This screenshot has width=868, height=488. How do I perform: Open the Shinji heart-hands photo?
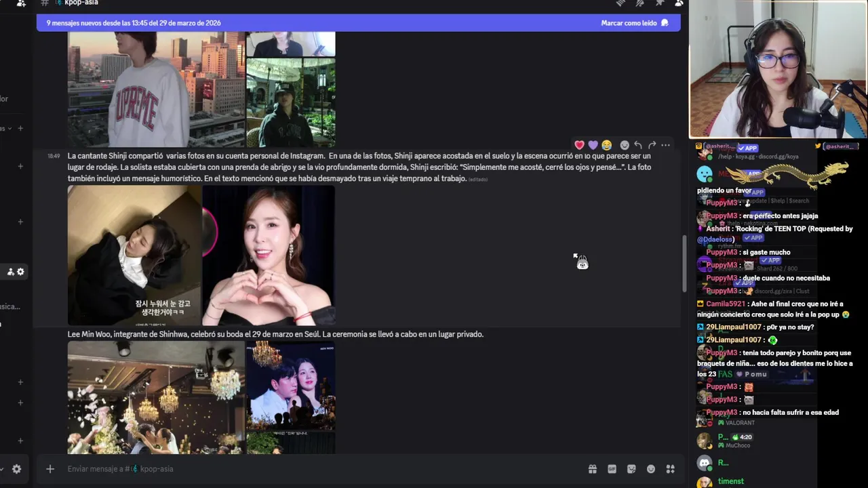click(269, 256)
